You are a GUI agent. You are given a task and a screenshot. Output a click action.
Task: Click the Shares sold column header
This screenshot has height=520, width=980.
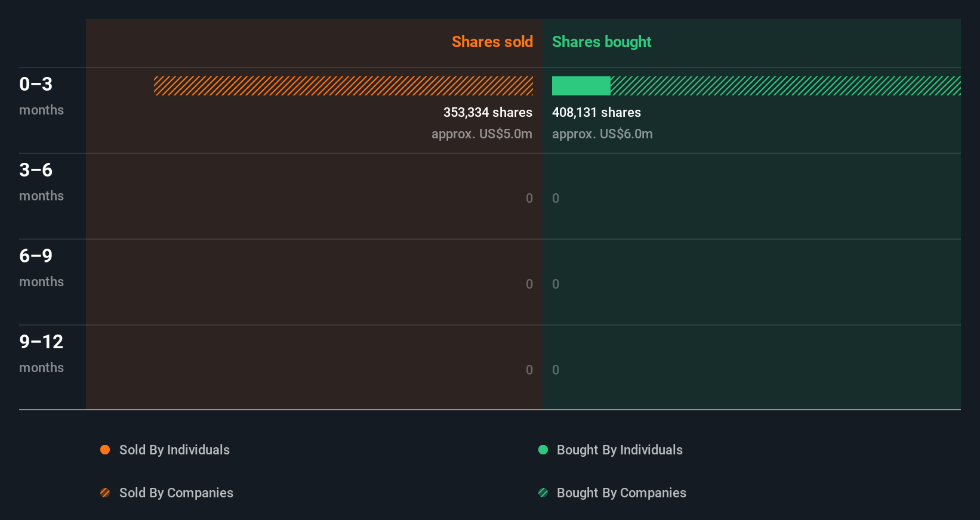492,42
